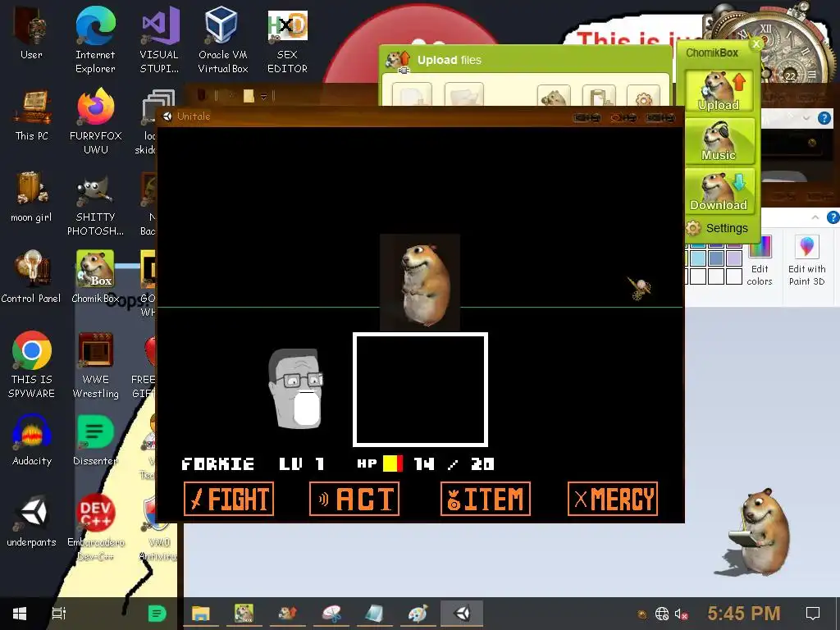Viewport: 840px width, 630px height.
Task: Open FURRYFOX UWU Firefox shortcut
Action: point(95,121)
